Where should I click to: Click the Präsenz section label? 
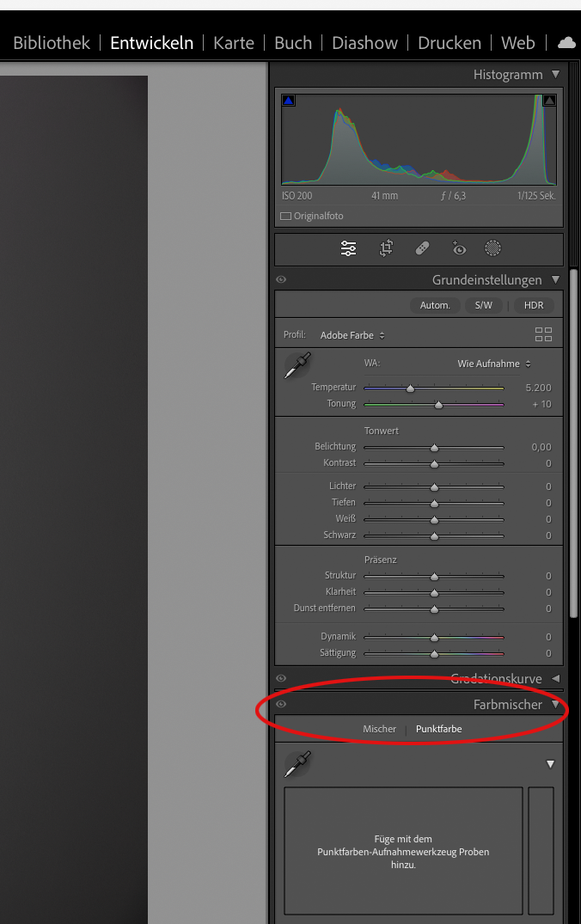pyautogui.click(x=380, y=560)
